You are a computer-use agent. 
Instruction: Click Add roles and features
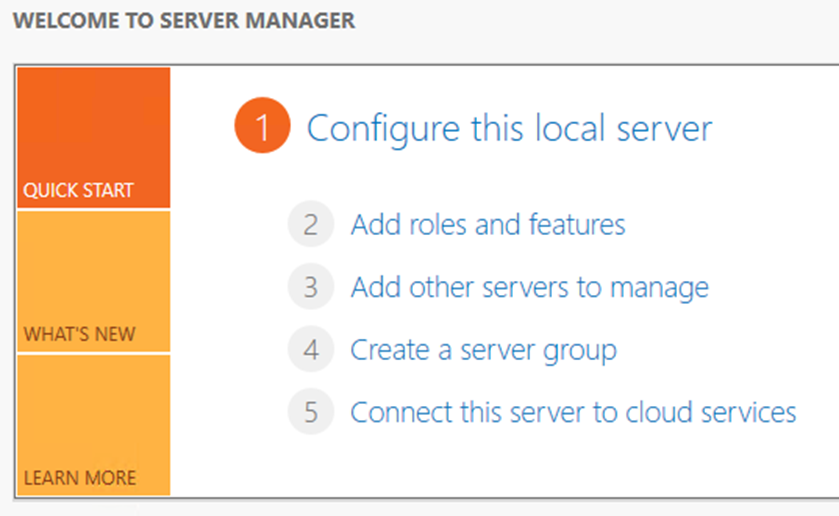pyautogui.click(x=487, y=224)
